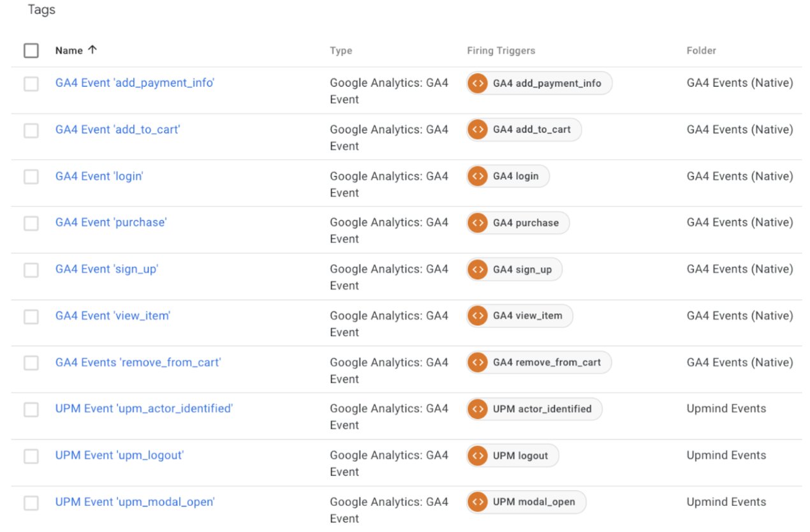Tick the checkbox for GA4 Event 'view_item'
This screenshot has width=810, height=532.
coord(31,316)
